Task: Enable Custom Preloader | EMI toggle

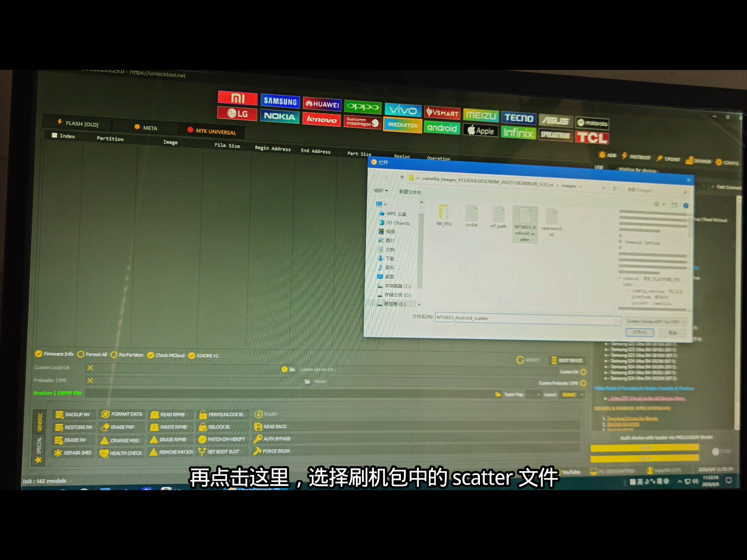Action: [583, 383]
